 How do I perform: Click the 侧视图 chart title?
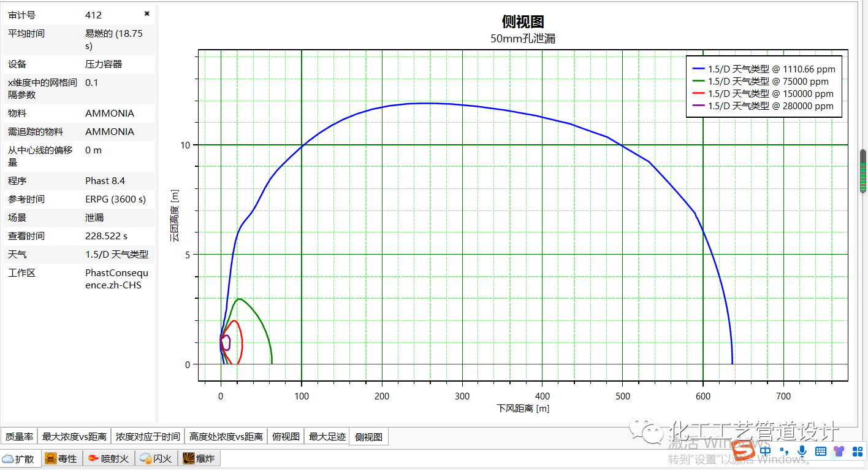pos(523,22)
